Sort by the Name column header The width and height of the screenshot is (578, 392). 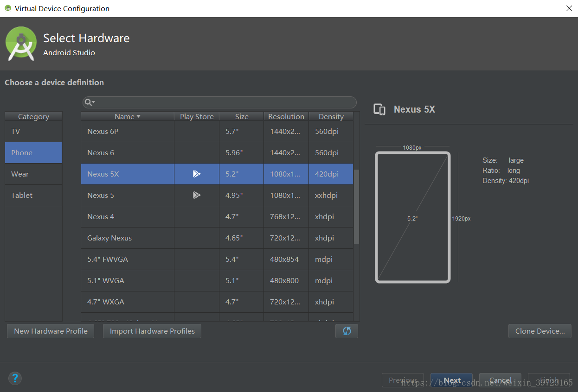(128, 116)
